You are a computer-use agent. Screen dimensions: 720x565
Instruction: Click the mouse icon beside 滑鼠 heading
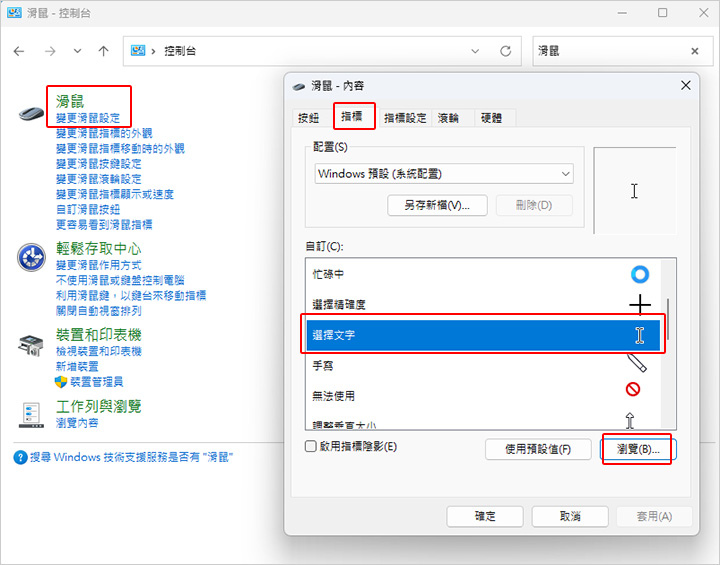31,113
